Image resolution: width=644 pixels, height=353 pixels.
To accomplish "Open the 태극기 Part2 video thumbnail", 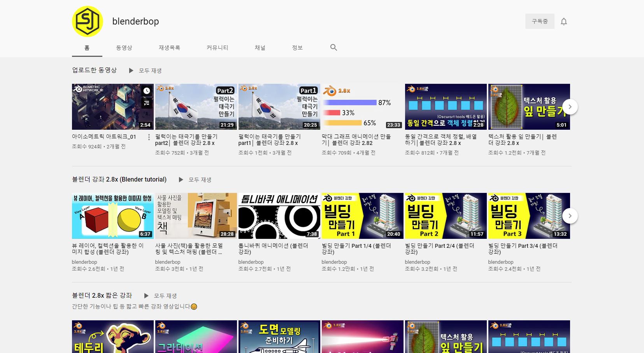I will [x=196, y=107].
